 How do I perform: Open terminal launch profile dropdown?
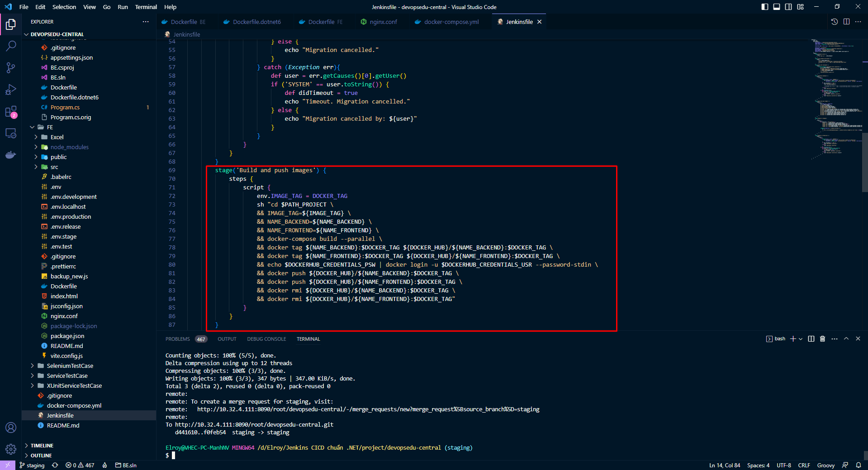point(801,338)
